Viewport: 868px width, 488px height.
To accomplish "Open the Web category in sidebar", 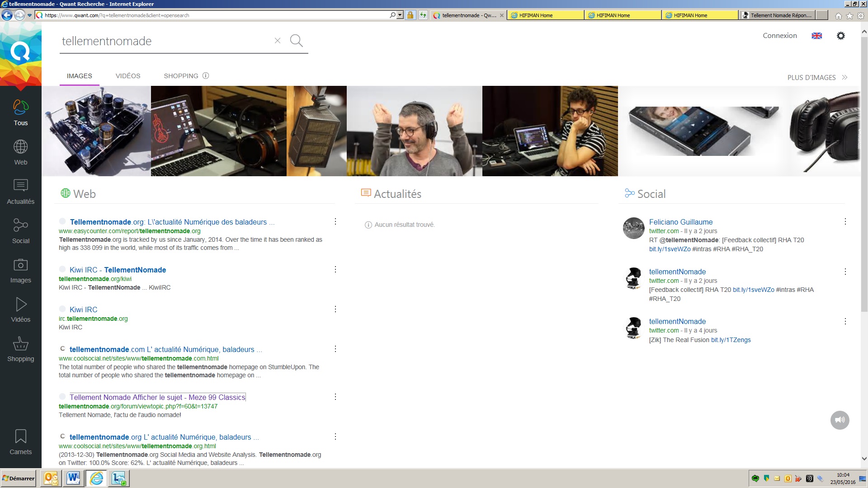I will click(21, 152).
